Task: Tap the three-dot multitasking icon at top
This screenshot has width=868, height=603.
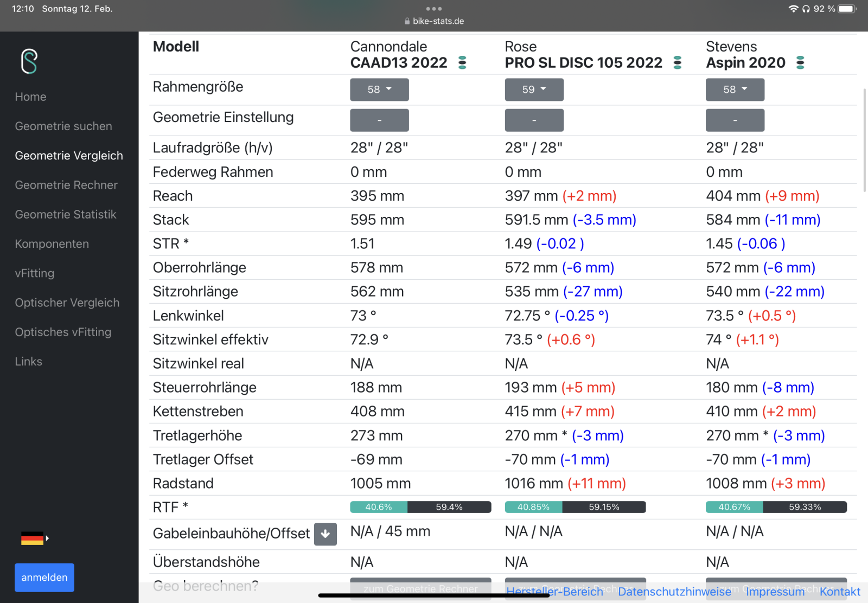Action: coord(434,9)
